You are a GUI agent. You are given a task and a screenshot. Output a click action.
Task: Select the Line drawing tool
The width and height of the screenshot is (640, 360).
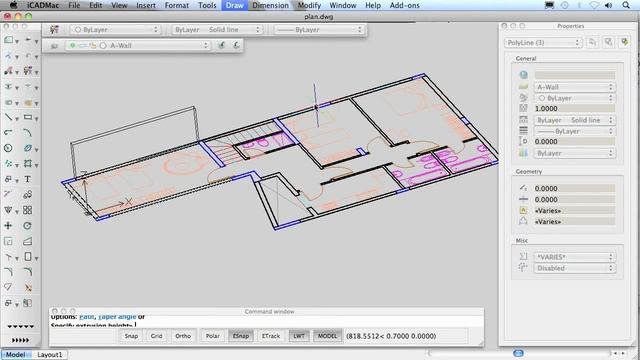[8, 118]
